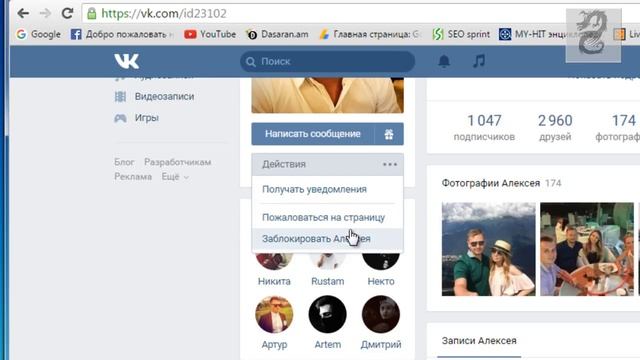Image resolution: width=640 pixels, height=360 pixels.
Task: Open the Facebook 'Добро пожаловать' bookmark
Action: [x=122, y=34]
